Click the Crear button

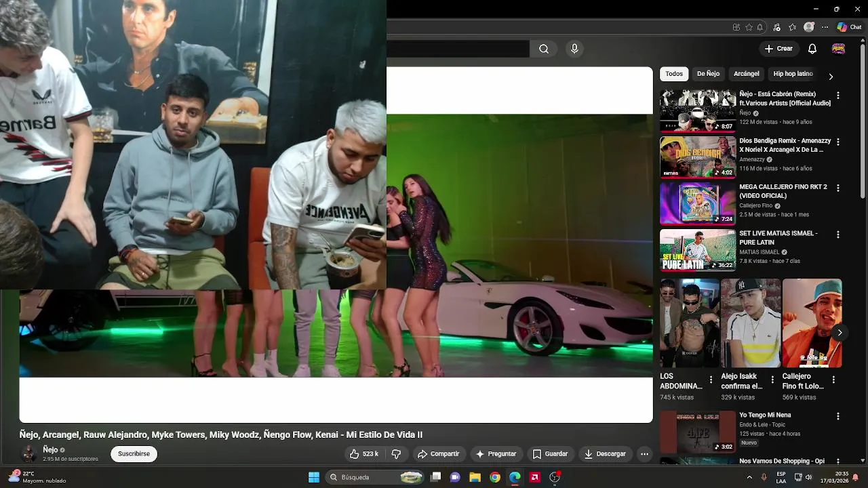click(778, 49)
